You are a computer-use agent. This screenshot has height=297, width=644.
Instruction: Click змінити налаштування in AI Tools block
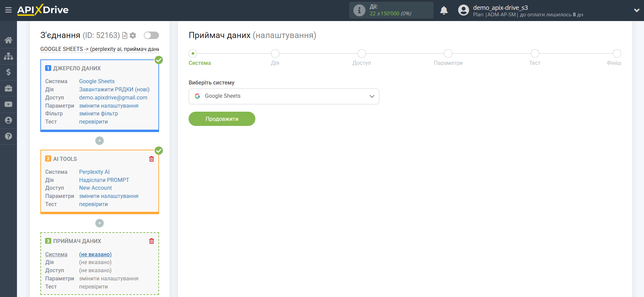tap(109, 196)
